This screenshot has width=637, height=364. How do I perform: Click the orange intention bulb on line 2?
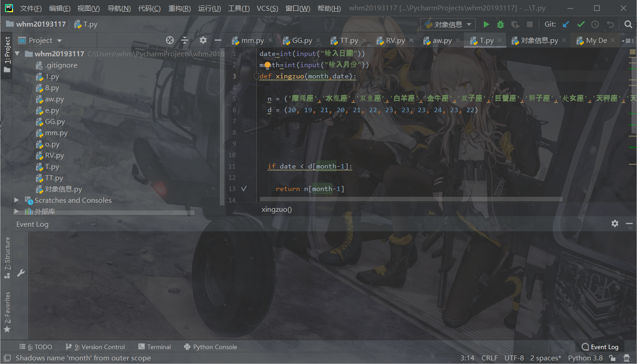tap(267, 65)
